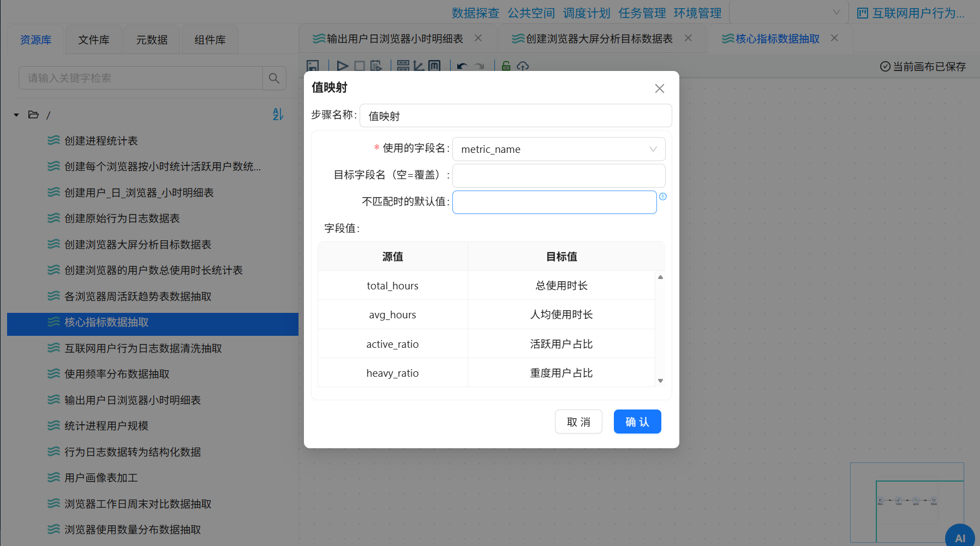Viewport: 980px width, 546px height.
Task: Close the 值映射 dialog with the X
Action: 660,88
